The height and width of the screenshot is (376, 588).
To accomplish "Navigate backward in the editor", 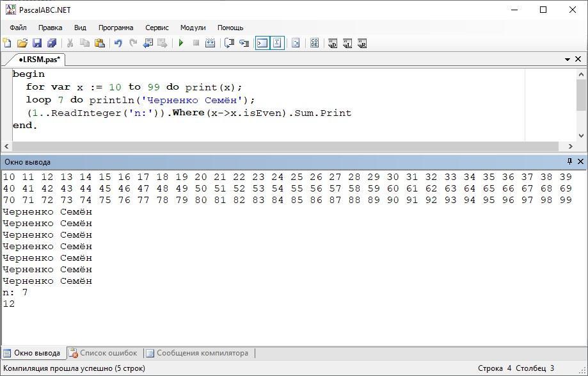I will pos(148,43).
